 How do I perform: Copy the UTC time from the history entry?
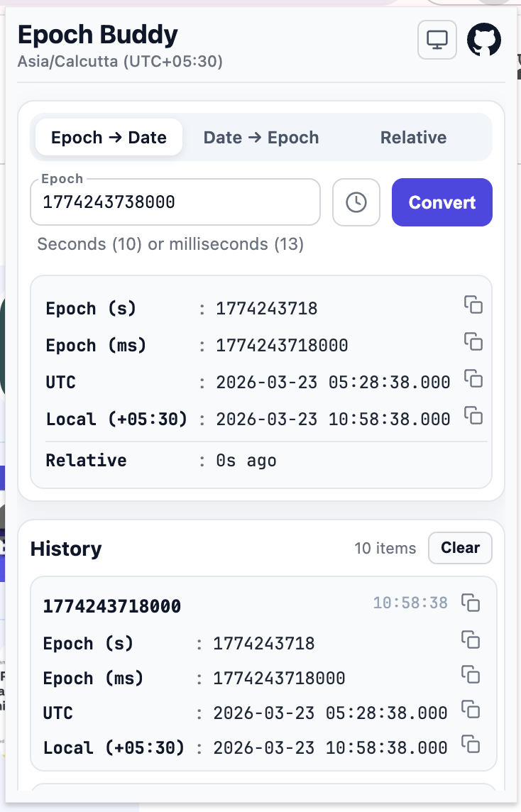(x=471, y=708)
